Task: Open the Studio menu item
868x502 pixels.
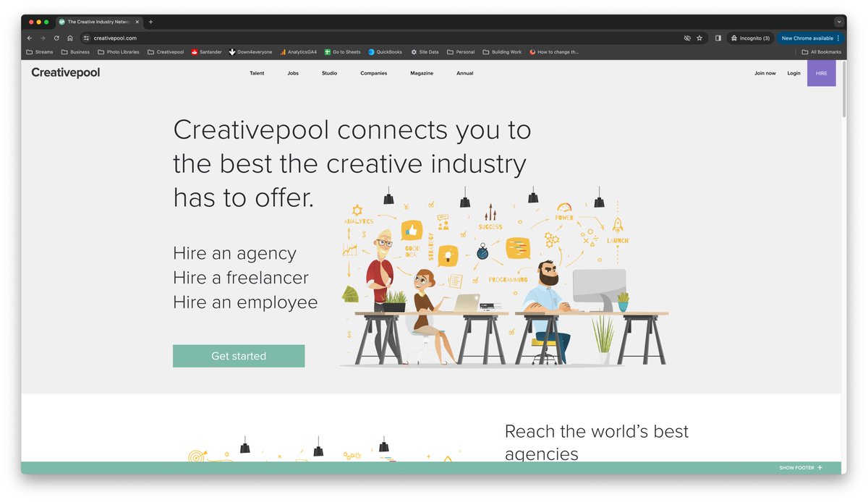Action: [x=329, y=73]
